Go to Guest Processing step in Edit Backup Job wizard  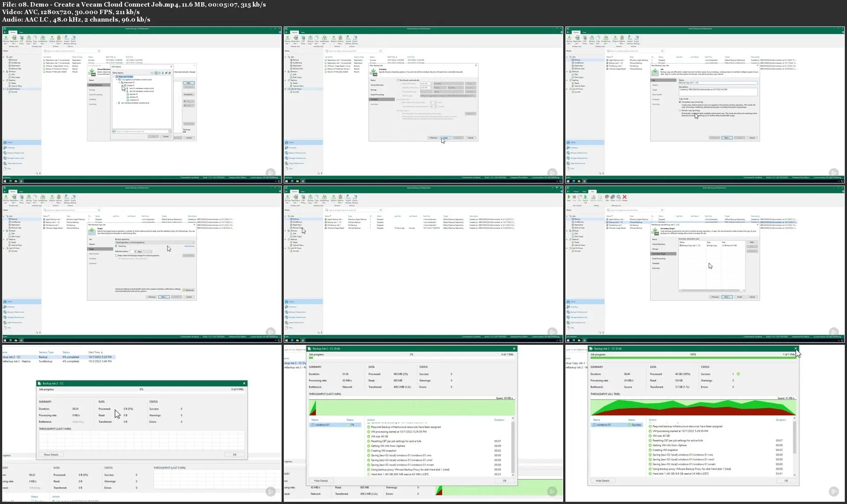point(659,258)
